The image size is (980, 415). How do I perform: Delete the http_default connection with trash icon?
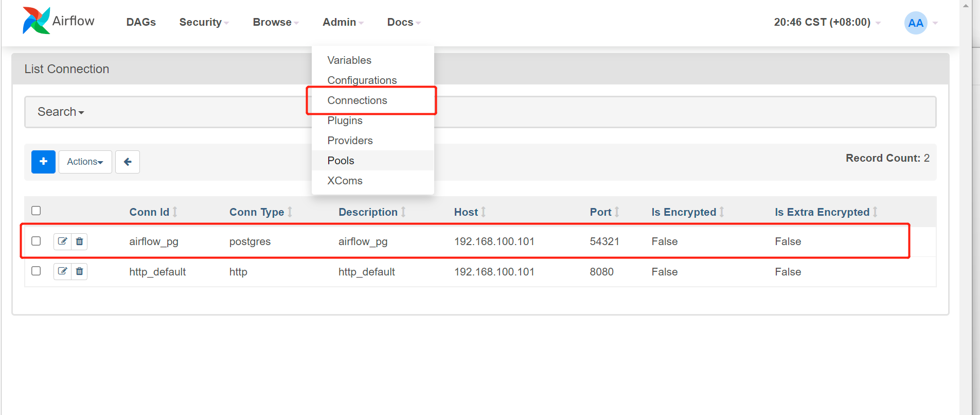pos(79,271)
